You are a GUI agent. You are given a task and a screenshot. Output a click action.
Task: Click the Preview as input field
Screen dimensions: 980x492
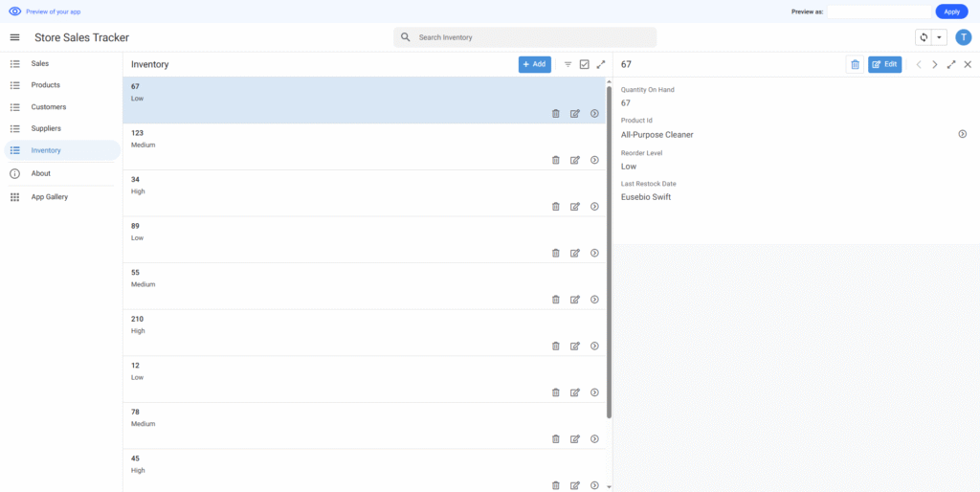click(879, 11)
